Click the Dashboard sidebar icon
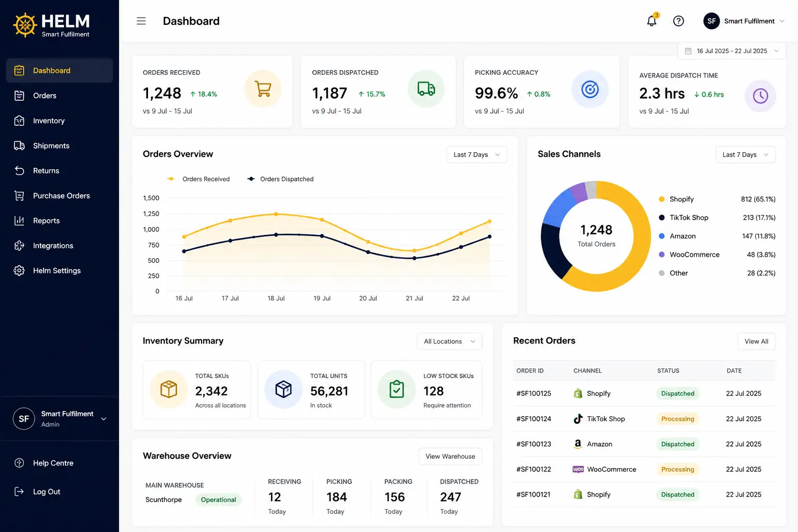The width and height of the screenshot is (798, 532). pos(19,71)
